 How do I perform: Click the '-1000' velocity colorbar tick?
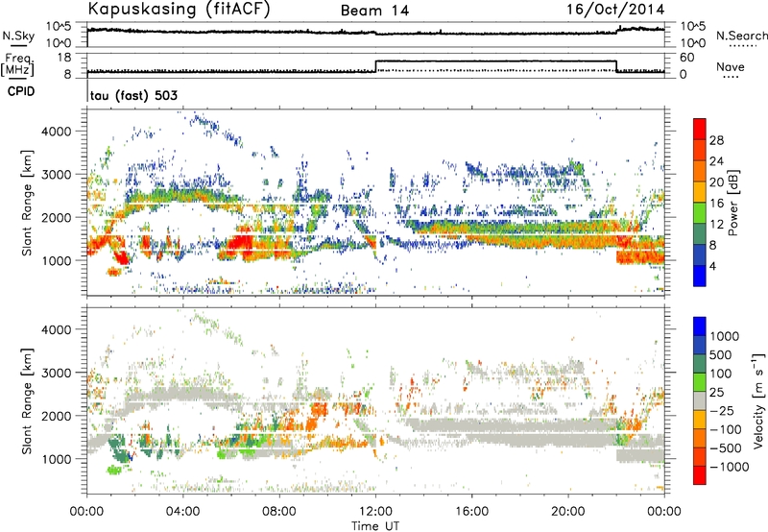tap(730, 467)
